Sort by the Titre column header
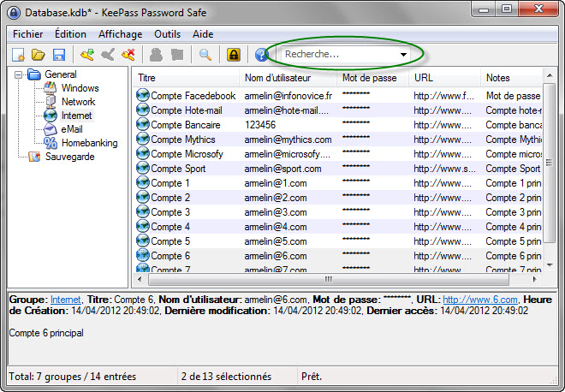The image size is (565, 392). [187, 78]
